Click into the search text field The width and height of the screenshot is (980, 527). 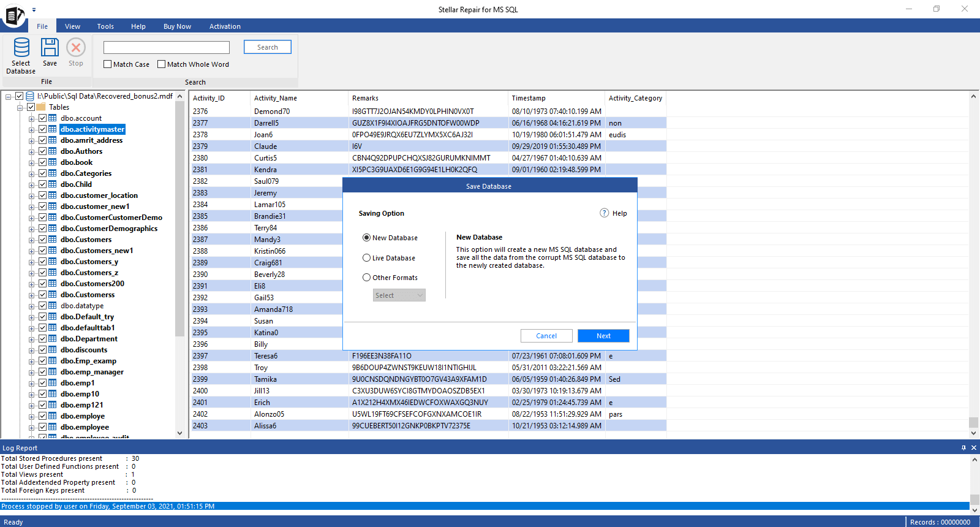[x=167, y=47]
